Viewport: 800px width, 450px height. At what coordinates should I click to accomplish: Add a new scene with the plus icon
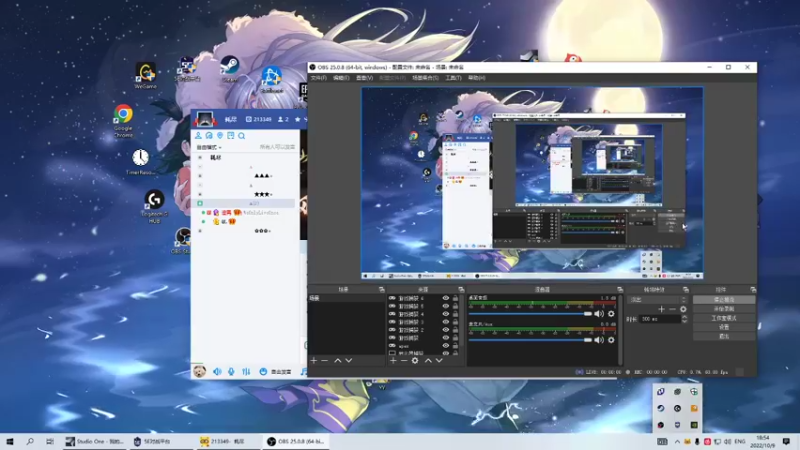click(x=314, y=361)
